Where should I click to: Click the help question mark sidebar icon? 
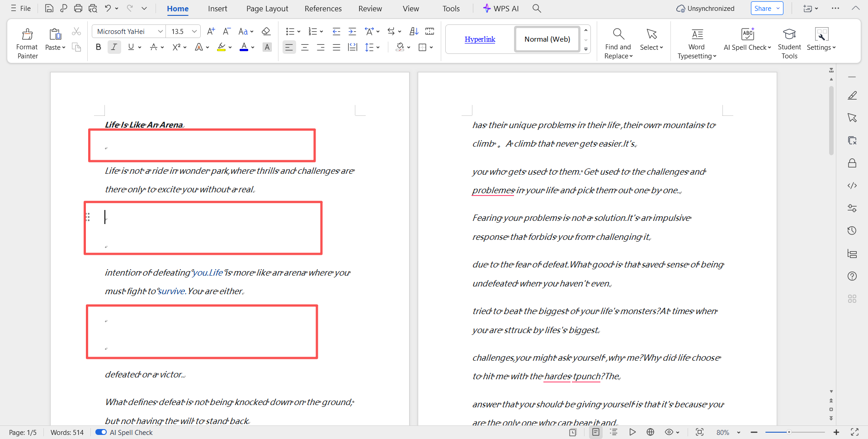click(852, 276)
